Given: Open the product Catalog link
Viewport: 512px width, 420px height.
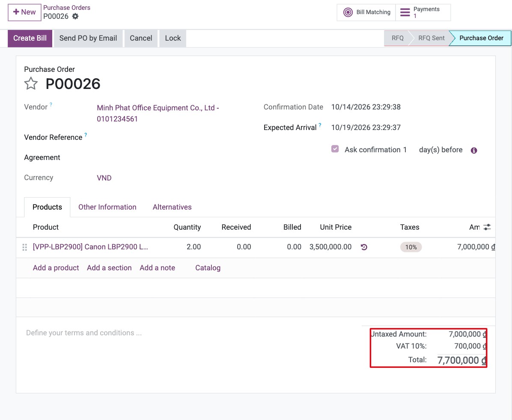Looking at the screenshot, I should 208,268.
